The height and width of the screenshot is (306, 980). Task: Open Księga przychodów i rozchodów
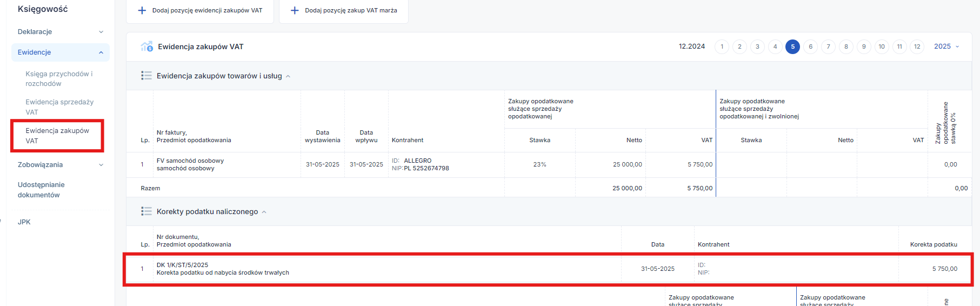[x=59, y=78]
